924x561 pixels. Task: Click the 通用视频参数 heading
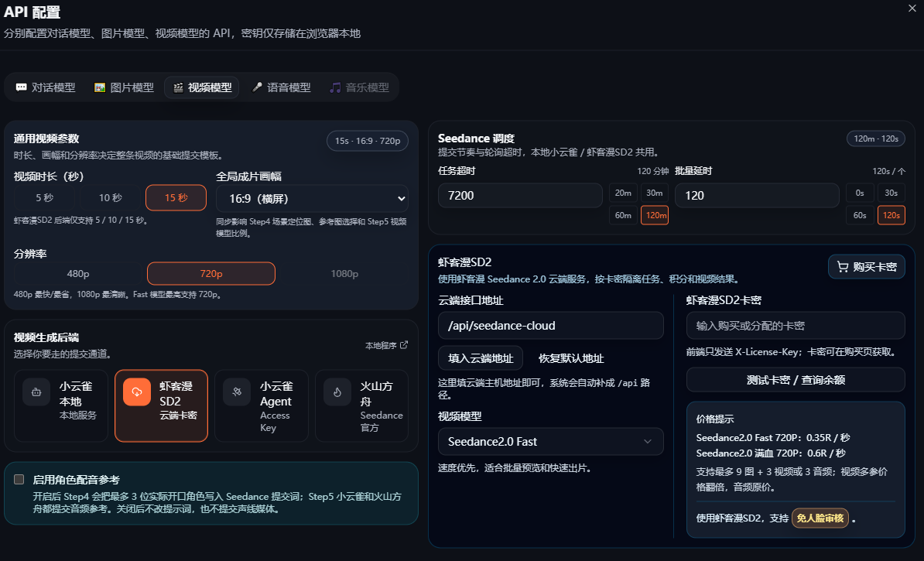pos(46,139)
